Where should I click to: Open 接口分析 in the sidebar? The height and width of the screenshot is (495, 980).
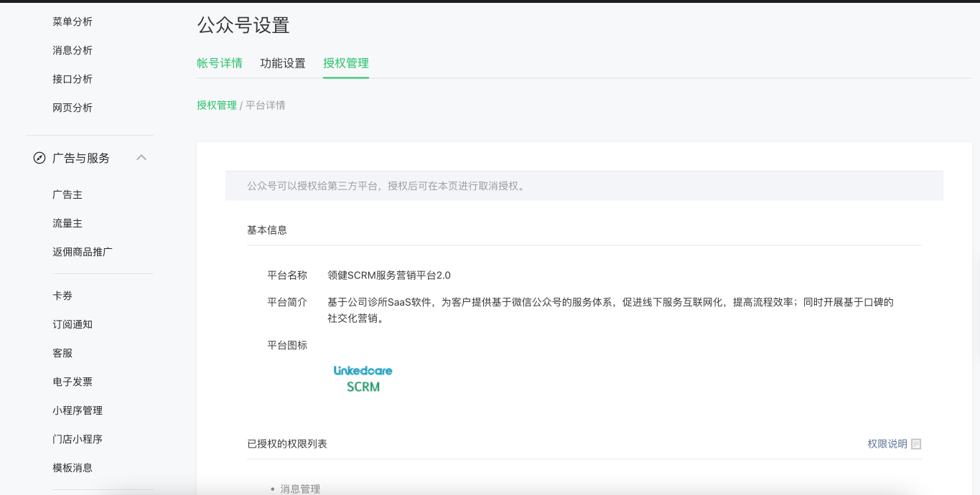click(x=73, y=79)
